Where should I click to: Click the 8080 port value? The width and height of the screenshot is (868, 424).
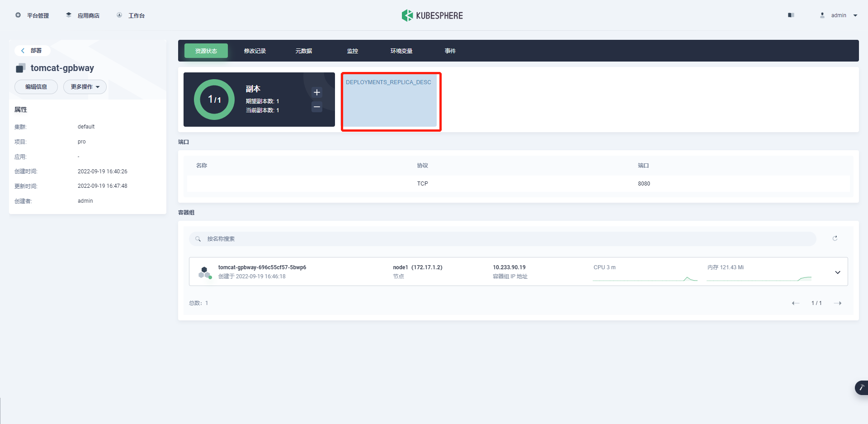coord(644,184)
